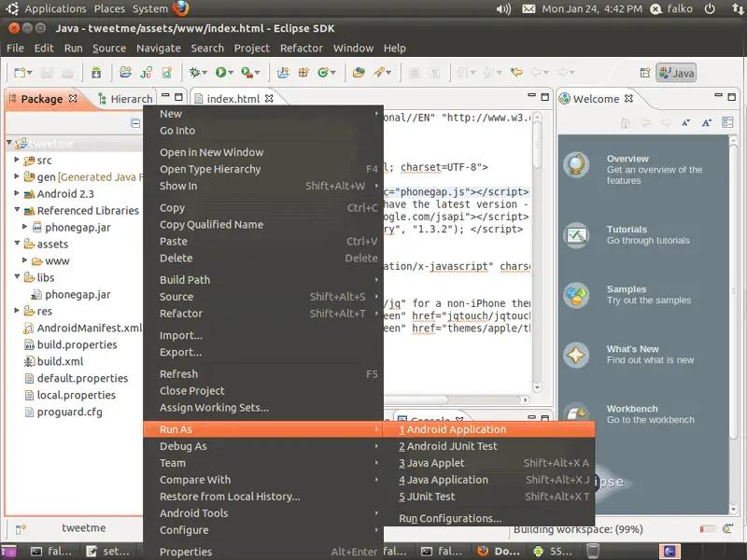Choose Debug As in the context menu
Image resolution: width=747 pixels, height=560 pixels.
tap(263, 446)
